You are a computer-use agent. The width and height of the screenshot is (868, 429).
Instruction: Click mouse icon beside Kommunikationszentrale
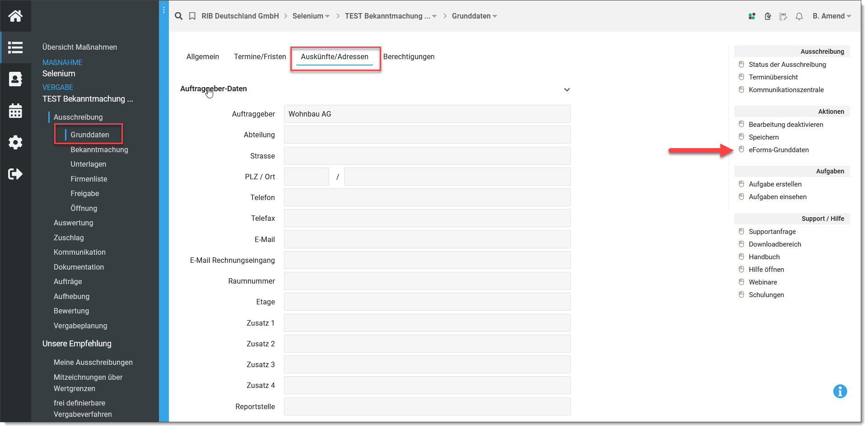click(741, 89)
